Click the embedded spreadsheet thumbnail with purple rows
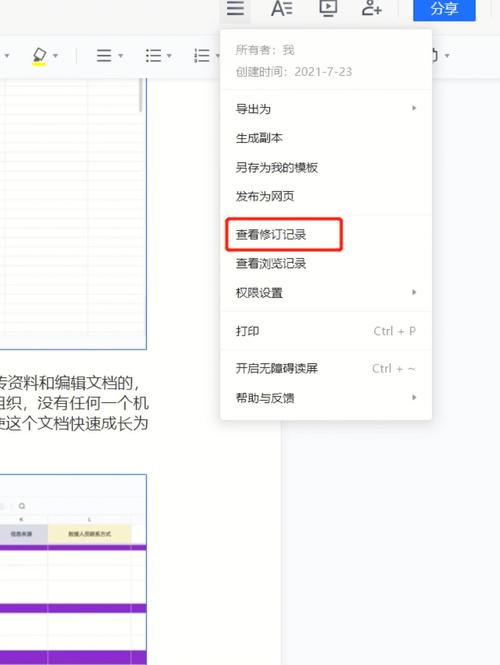Screen dimensions: 500x665 pyautogui.click(x=73, y=570)
